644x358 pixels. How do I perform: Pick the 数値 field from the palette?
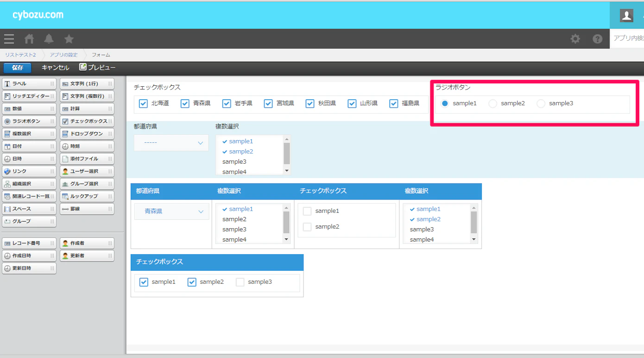[x=29, y=109]
